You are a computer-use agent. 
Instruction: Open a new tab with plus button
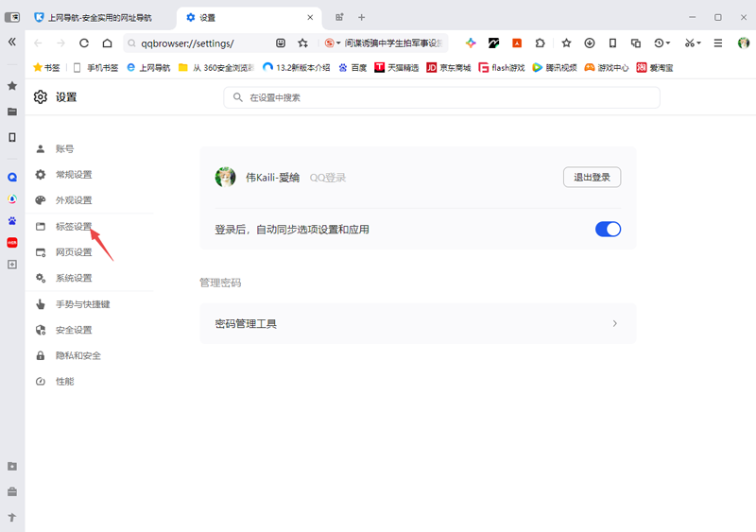(362, 17)
